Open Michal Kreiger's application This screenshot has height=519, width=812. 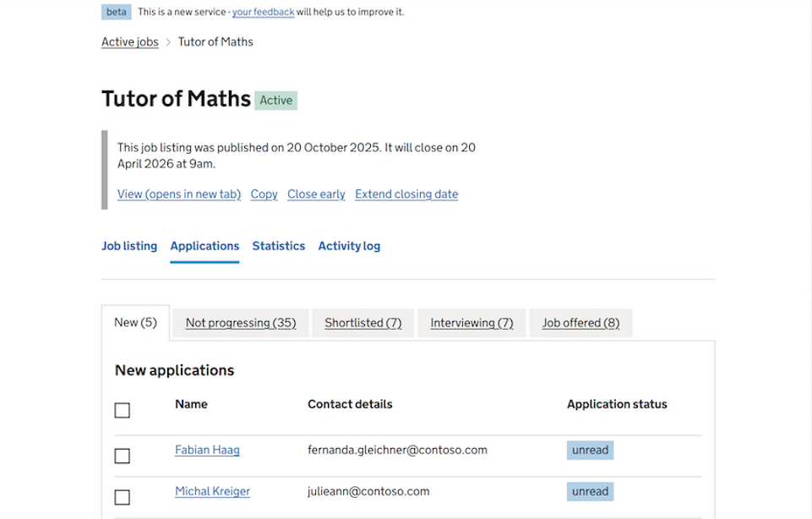point(212,491)
